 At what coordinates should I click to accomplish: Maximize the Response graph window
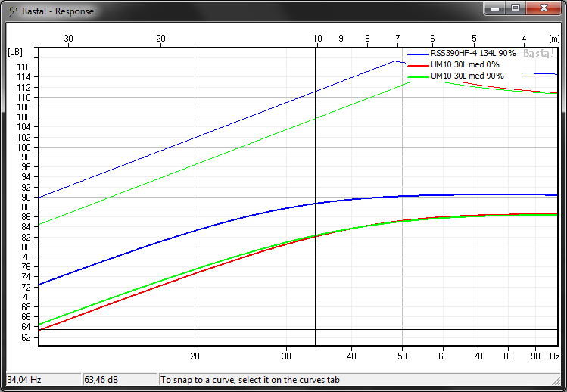pyautogui.click(x=516, y=8)
